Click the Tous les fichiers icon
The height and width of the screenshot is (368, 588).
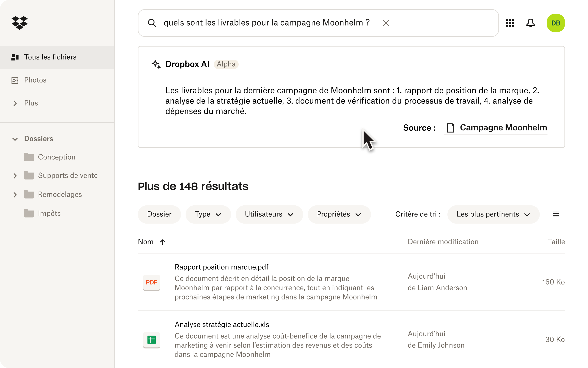pyautogui.click(x=15, y=57)
